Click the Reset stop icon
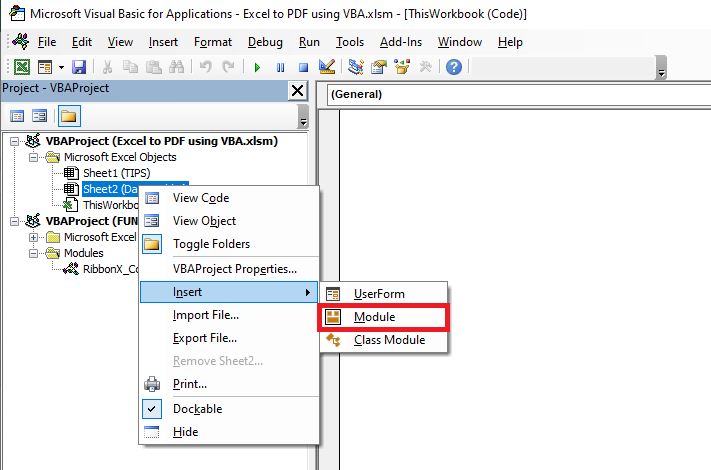This screenshot has height=470, width=711. tap(303, 68)
